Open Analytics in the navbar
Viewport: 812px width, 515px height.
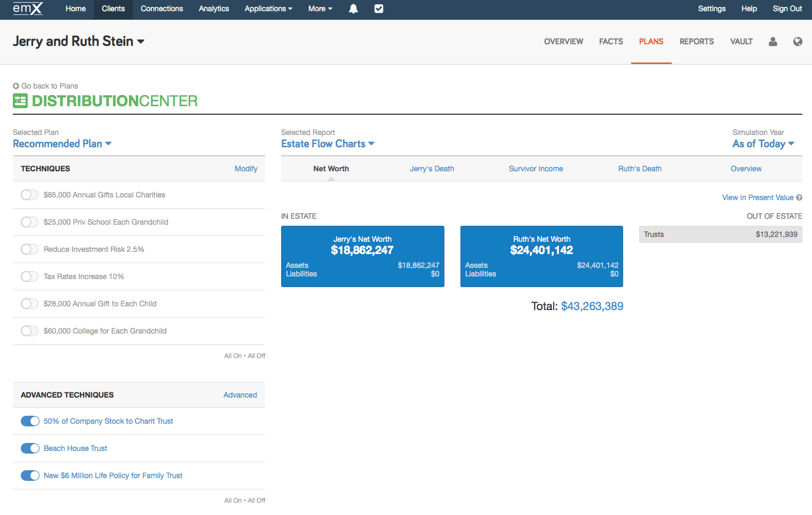[x=214, y=9]
